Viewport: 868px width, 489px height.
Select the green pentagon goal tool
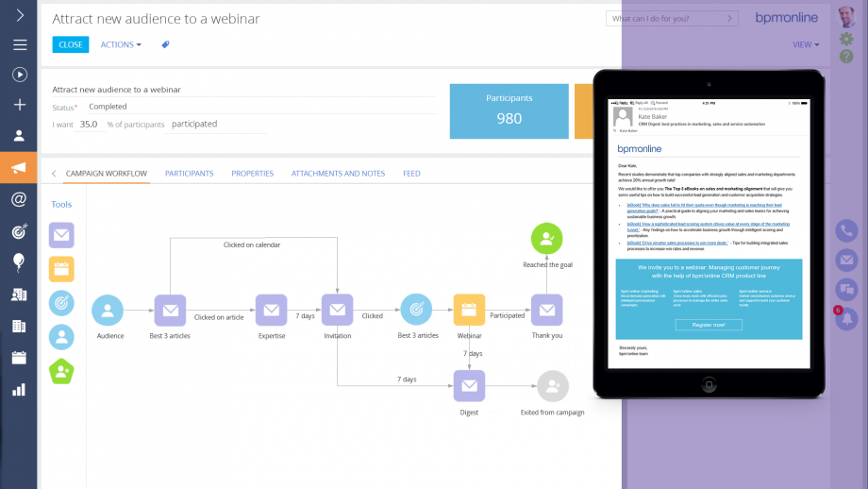coord(61,371)
